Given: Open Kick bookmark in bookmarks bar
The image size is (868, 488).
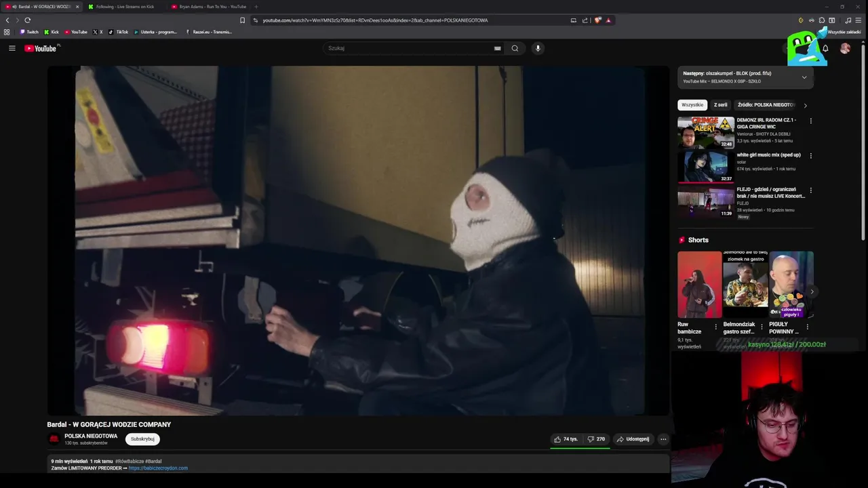Looking at the screenshot, I should (52, 32).
